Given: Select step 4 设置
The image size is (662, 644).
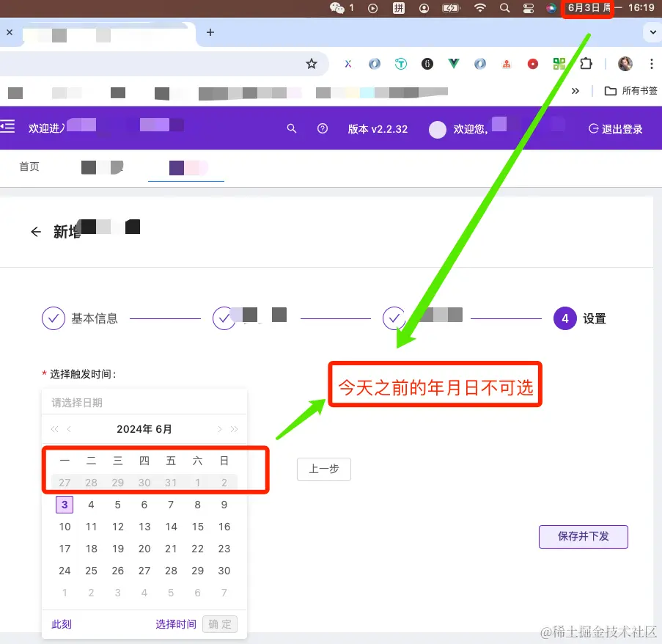Looking at the screenshot, I should [x=580, y=318].
